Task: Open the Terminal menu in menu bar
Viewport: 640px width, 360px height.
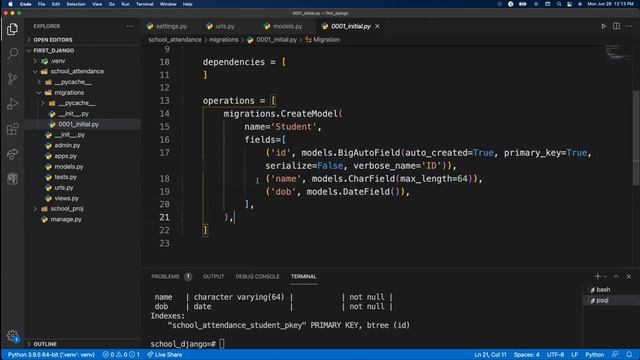Action: tap(144, 4)
